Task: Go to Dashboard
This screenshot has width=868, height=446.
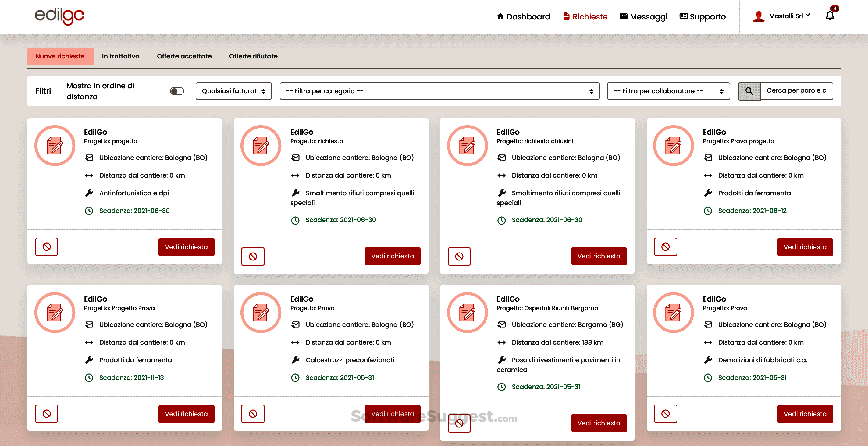Action: (523, 16)
